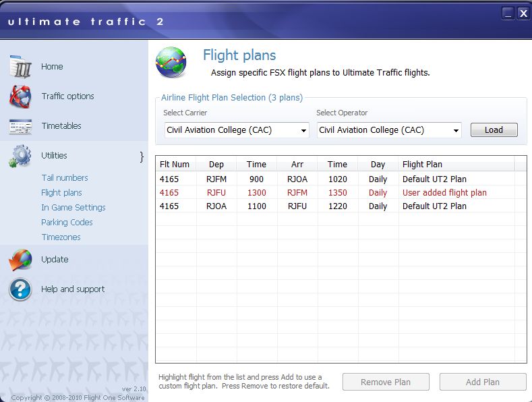Open Traffic options menu item
The height and width of the screenshot is (402, 532).
(68, 96)
